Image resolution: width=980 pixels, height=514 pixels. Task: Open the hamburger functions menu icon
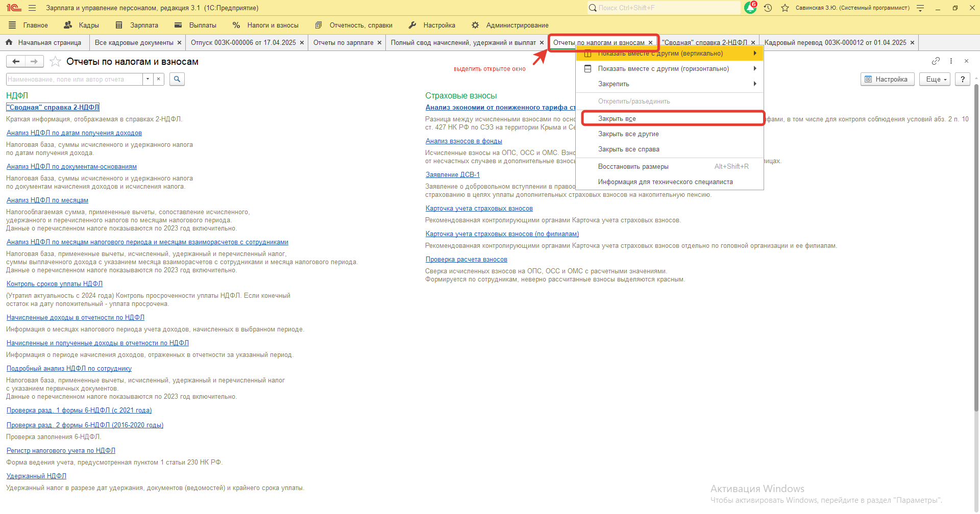coord(32,8)
